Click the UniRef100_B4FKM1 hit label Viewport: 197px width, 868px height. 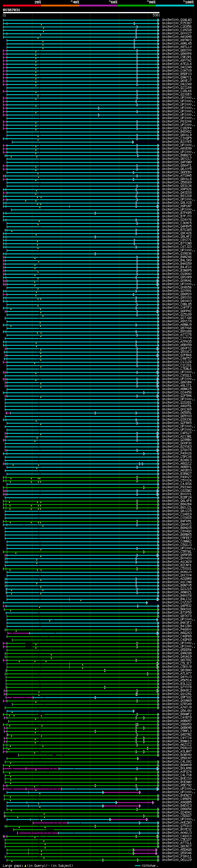176,521
